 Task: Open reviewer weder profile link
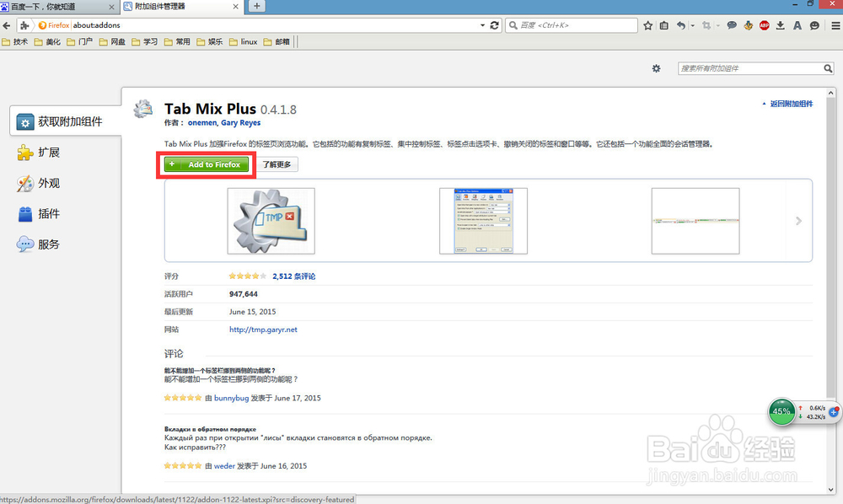(224, 466)
